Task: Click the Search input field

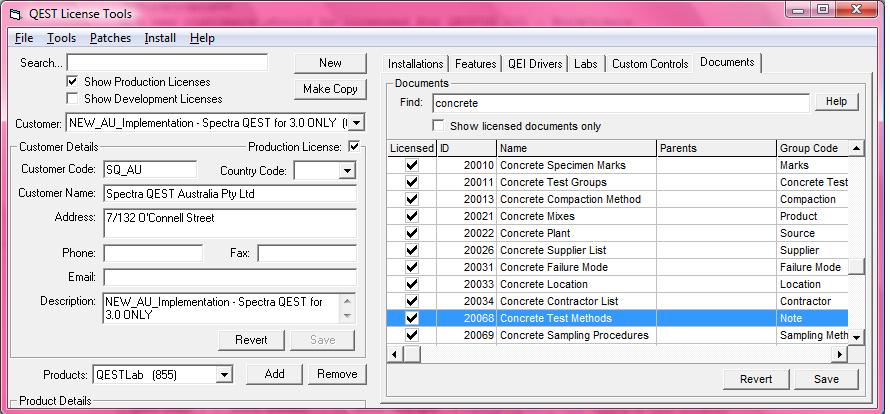Action: pyautogui.click(x=167, y=63)
